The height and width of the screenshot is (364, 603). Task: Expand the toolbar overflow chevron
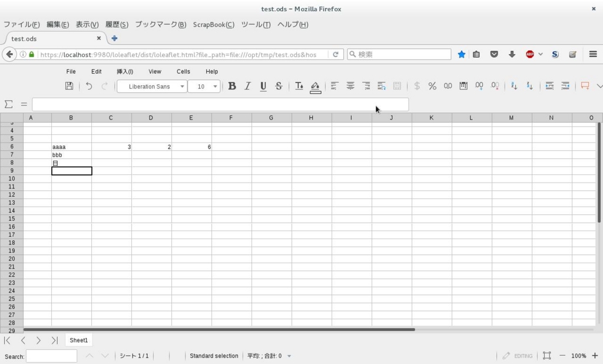pyautogui.click(x=599, y=86)
